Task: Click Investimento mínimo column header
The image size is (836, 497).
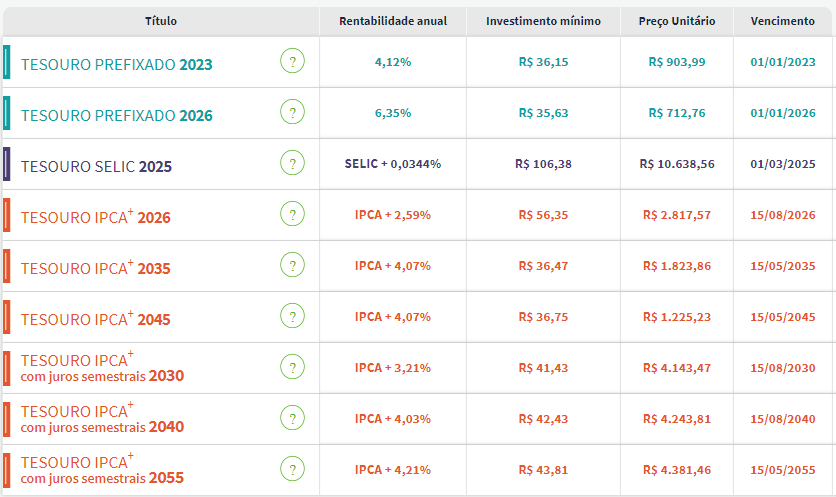Action: 543,21
